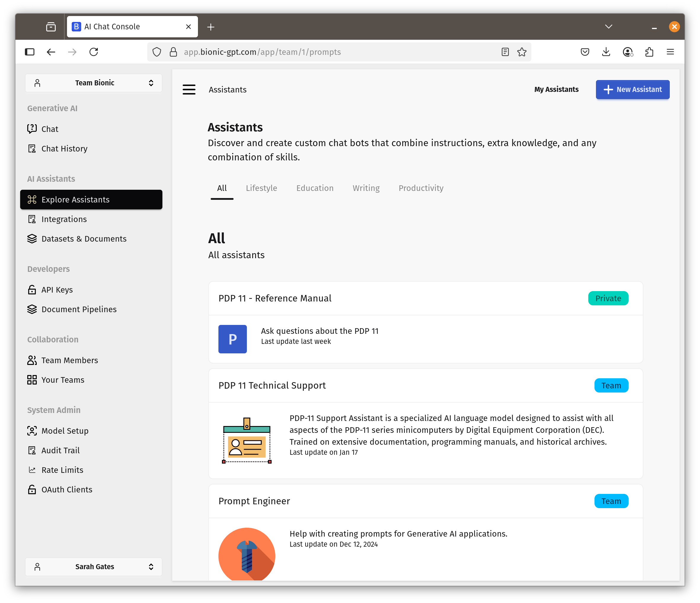Open the assistants hamburger menu
The image size is (700, 603).
pyautogui.click(x=189, y=89)
